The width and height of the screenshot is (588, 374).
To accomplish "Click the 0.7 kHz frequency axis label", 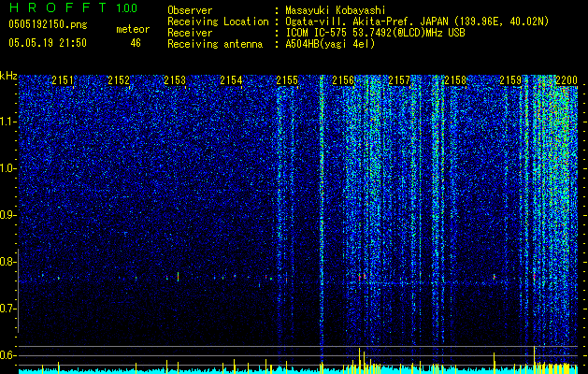I will [8, 309].
